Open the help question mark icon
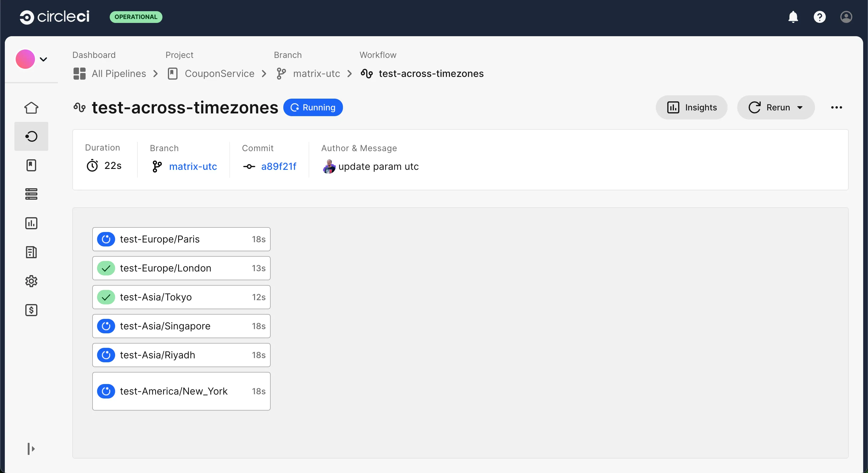This screenshot has height=473, width=868. (x=819, y=17)
